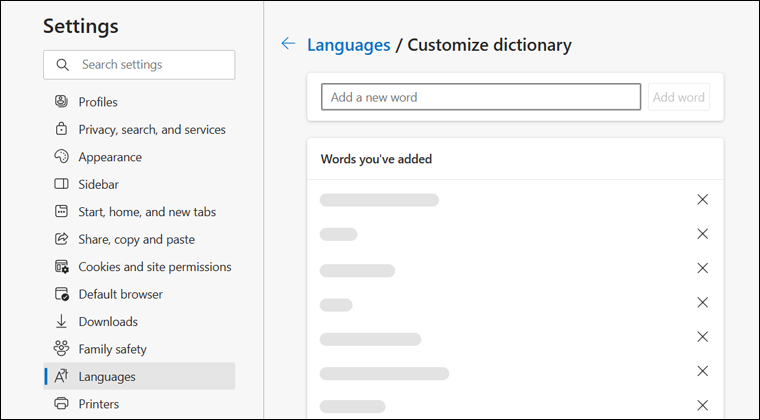
Task: Click the Add a new word field
Action: (480, 97)
